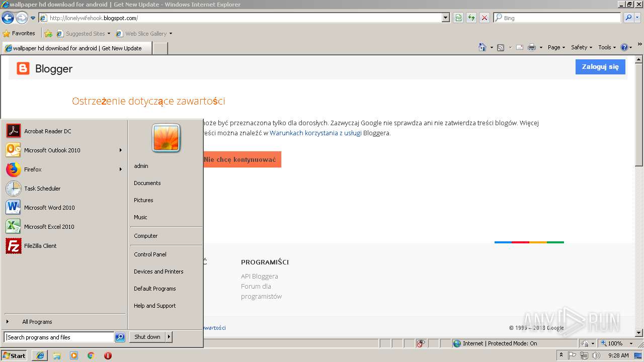644x362 pixels.
Task: Click the Refresh page icon
Action: click(471, 18)
